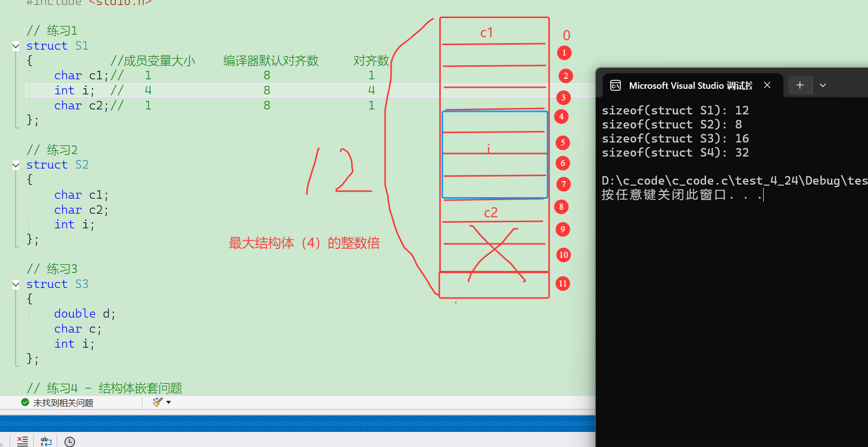The image size is (868, 447).
Task: Collapse the struct S1 code block
Action: click(16, 46)
